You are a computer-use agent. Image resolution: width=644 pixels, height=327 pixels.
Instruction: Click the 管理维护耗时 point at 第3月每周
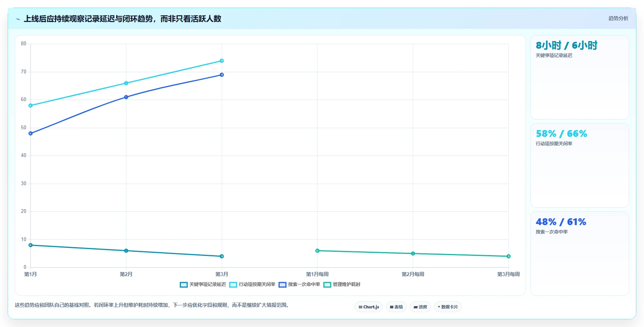[508, 256]
